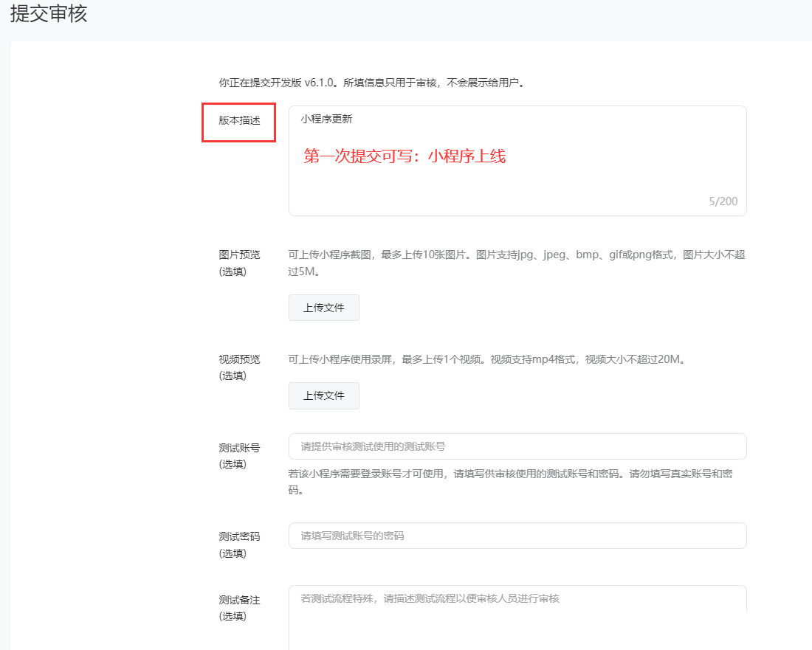812x650 pixels.
Task: Click the 测试账号 label
Action: [x=239, y=448]
